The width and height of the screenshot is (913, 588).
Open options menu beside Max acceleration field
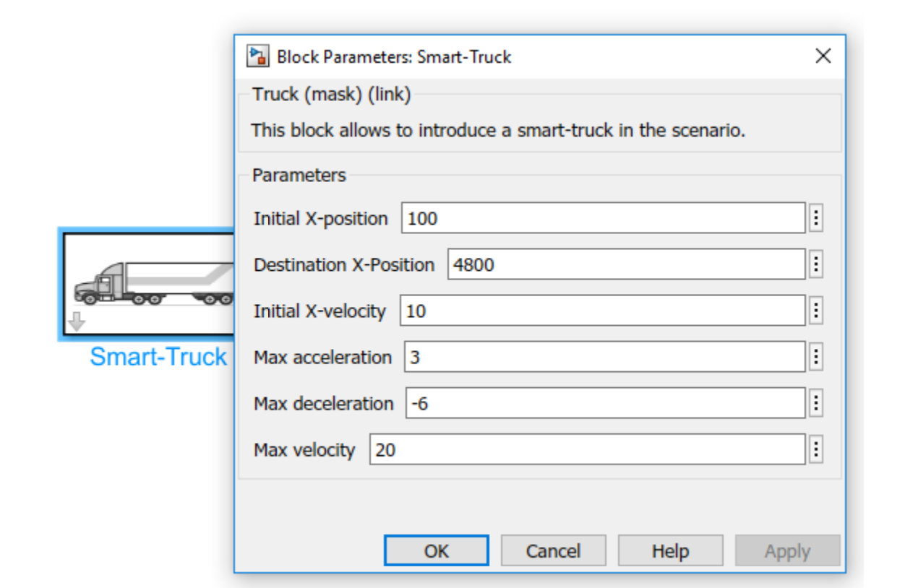click(x=816, y=357)
